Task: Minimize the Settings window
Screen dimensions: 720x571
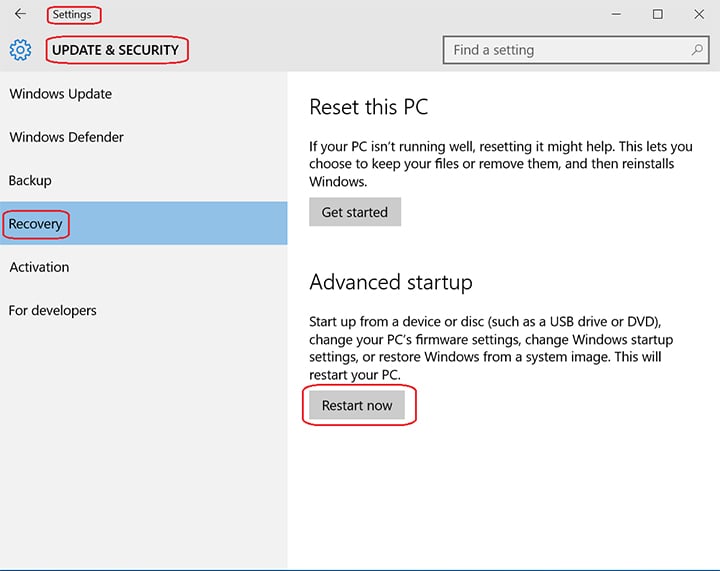Action: click(x=616, y=14)
